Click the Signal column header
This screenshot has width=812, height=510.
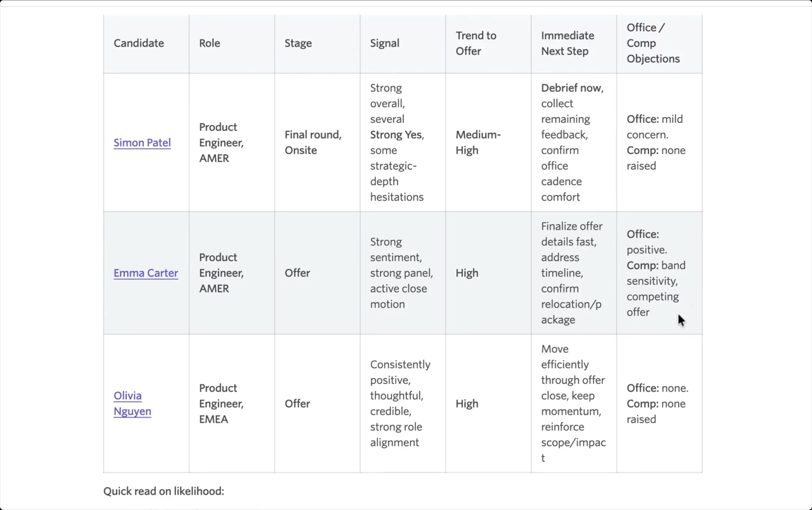pyautogui.click(x=385, y=43)
